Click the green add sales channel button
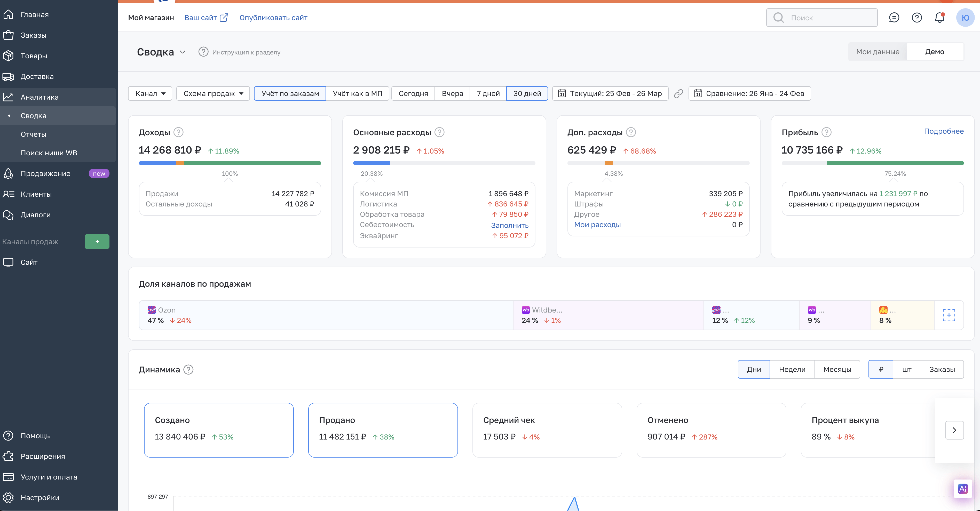 click(x=97, y=241)
